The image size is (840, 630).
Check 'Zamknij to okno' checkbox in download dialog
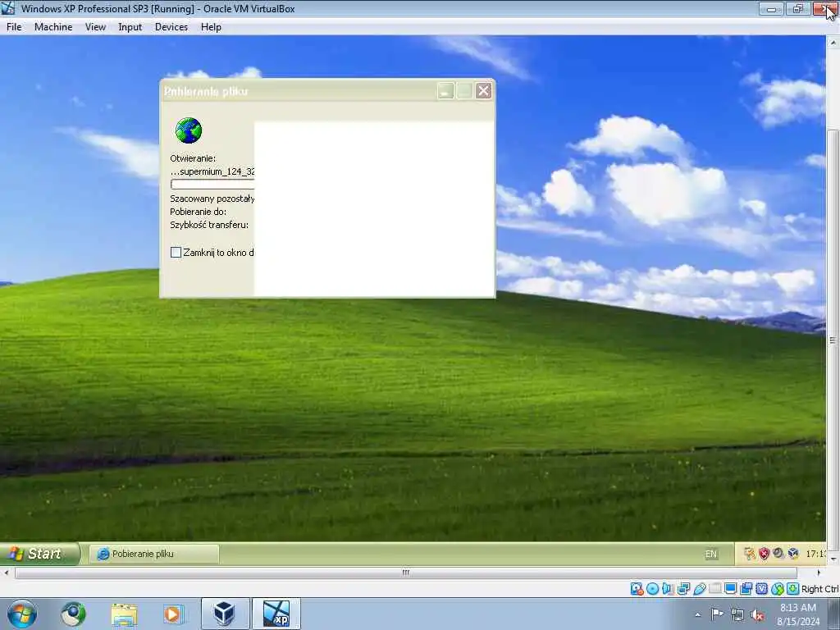click(176, 253)
